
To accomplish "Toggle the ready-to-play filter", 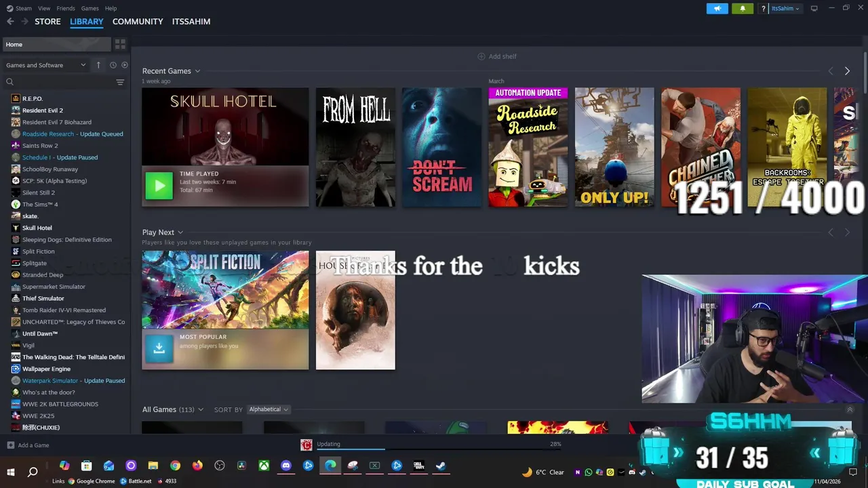I will (x=125, y=65).
